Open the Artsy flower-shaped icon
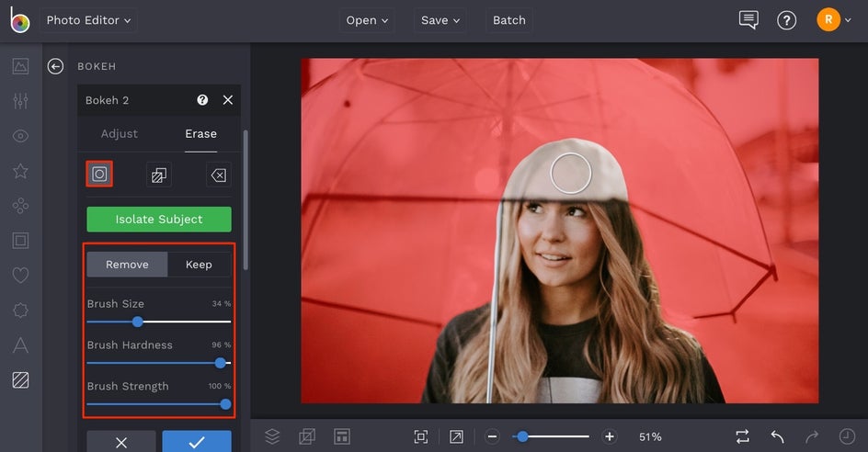Viewport: 868px width, 452px height. click(x=20, y=206)
